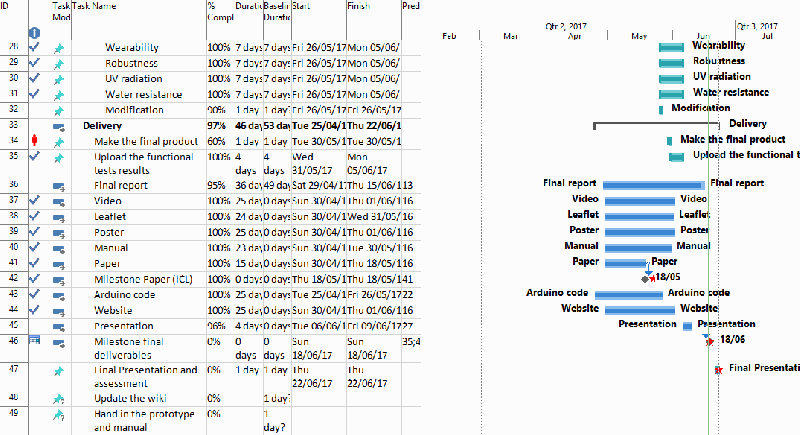This screenshot has width=800, height=435.
Task: Click the completed checkmark on Video row
Action: [36, 200]
